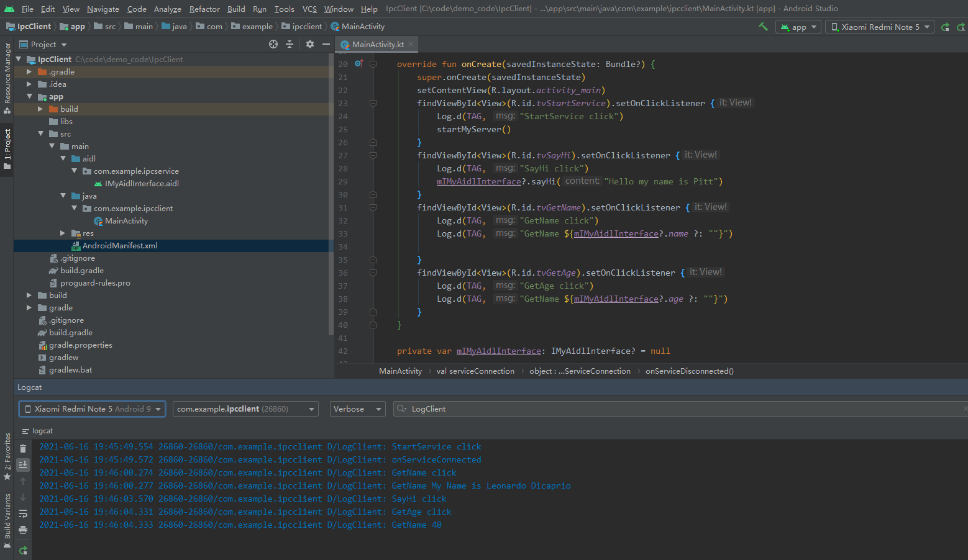This screenshot has height=560, width=968.
Task: Jump to next stack trace with the down arrow
Action: point(23,497)
